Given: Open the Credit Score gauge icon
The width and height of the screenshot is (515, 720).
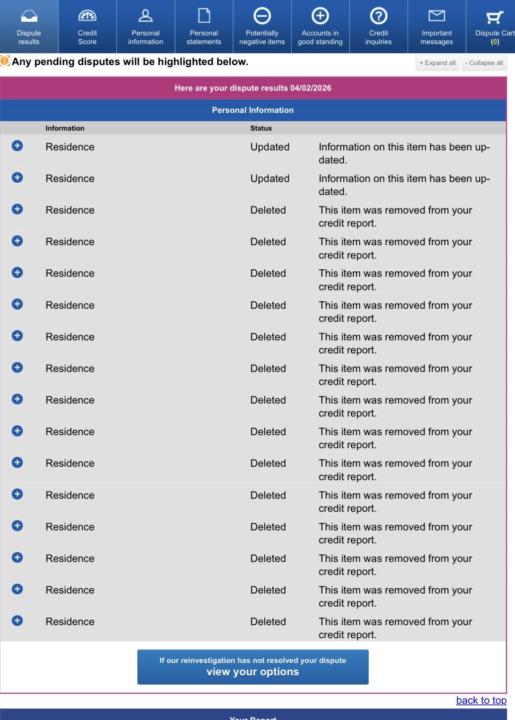Looking at the screenshot, I should coord(87,16).
